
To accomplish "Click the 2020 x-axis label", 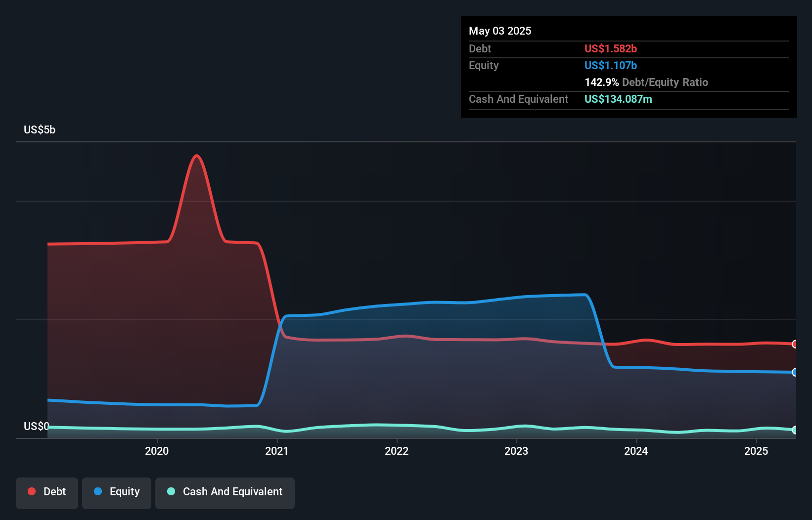I will (157, 451).
